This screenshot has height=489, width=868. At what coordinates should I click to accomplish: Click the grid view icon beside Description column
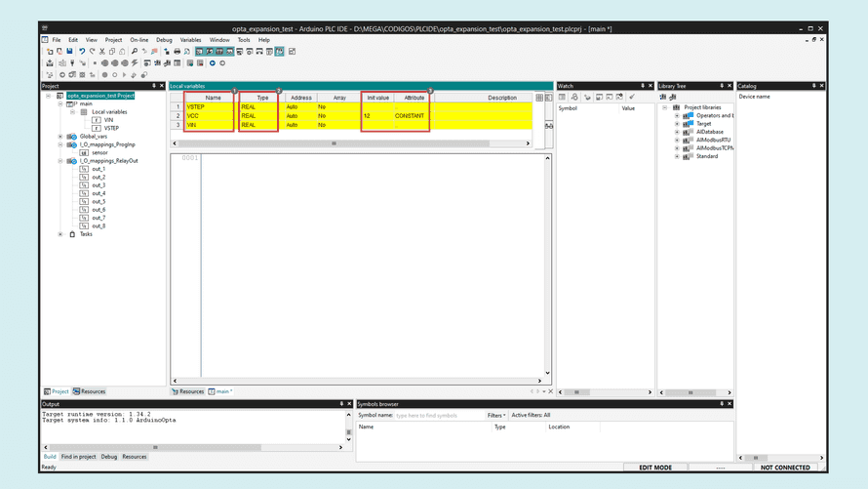539,98
